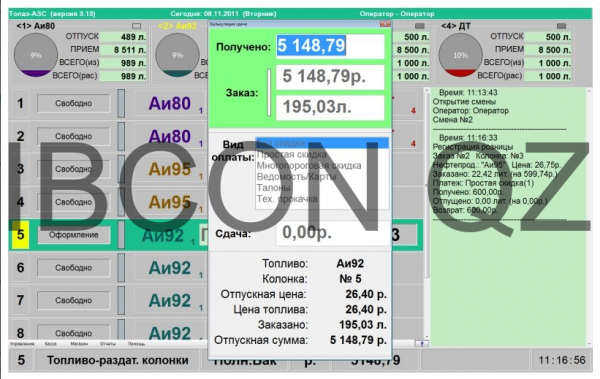Viewport: 600px width, 379px height.
Task: Open the Магазин menu
Action: (x=79, y=344)
